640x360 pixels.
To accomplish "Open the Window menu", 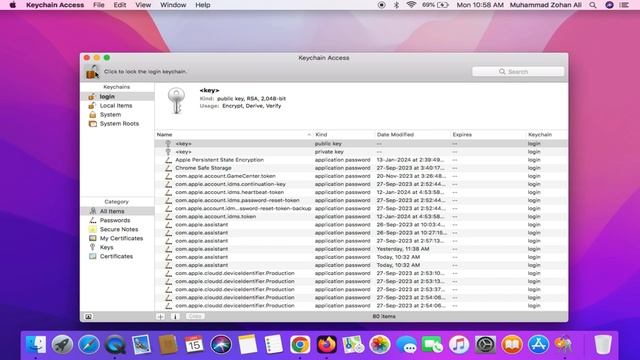I will [x=173, y=5].
